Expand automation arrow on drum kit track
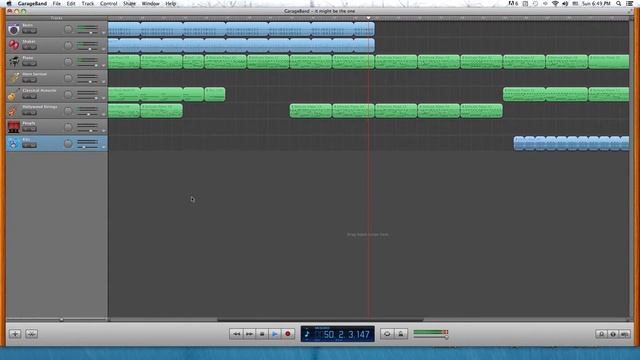 (103, 33)
